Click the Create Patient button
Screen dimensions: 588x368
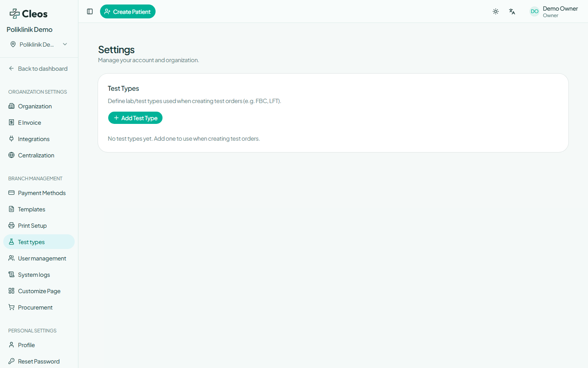(128, 11)
